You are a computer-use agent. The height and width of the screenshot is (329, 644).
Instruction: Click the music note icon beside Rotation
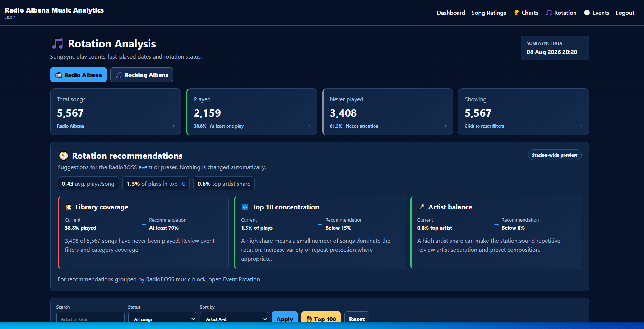coord(549,13)
